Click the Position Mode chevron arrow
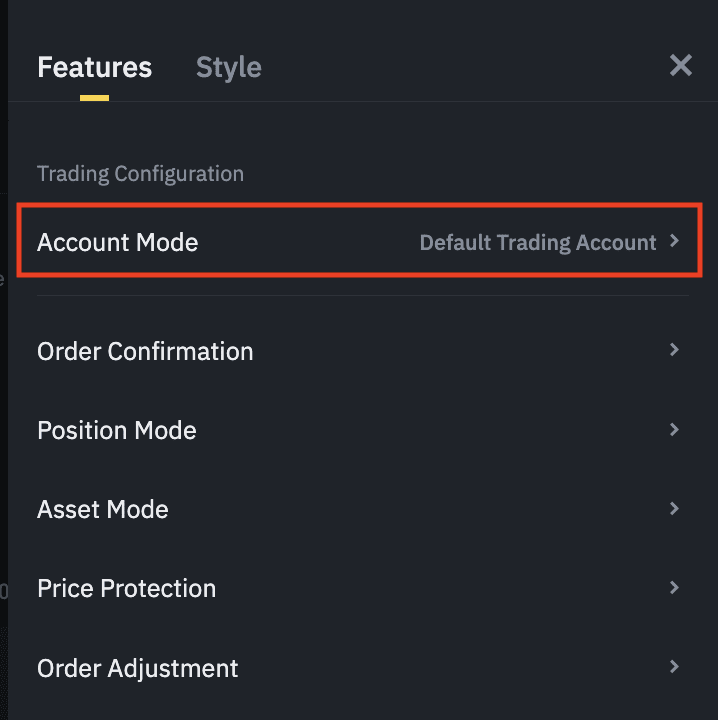718x720 pixels. [x=675, y=429]
